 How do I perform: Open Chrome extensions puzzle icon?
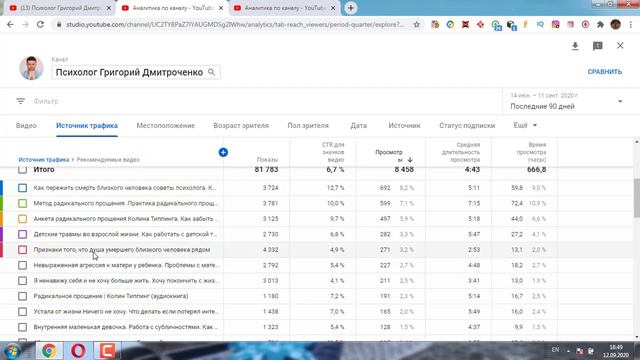600,24
